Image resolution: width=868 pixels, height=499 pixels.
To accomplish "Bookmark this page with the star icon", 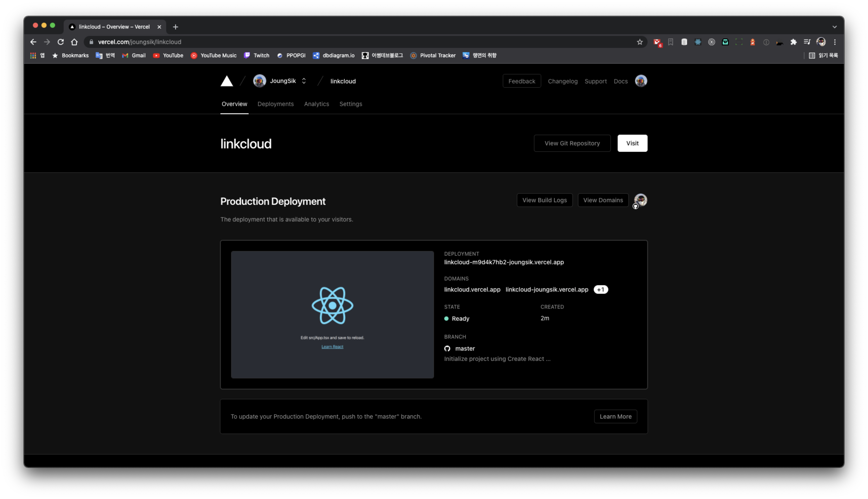I will coord(639,42).
